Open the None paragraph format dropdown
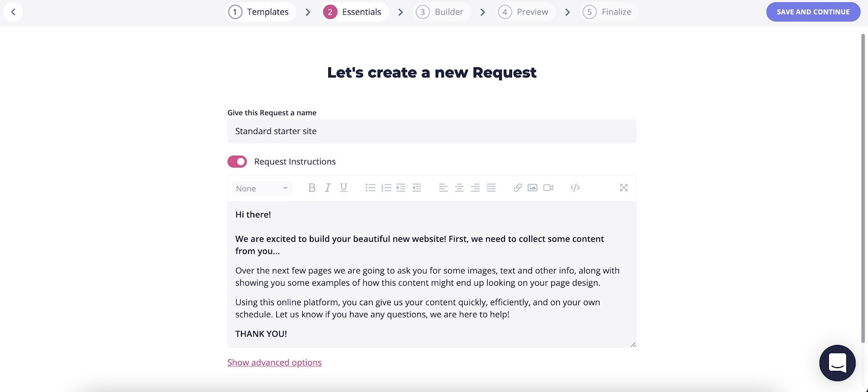This screenshot has width=868, height=392. click(x=262, y=188)
